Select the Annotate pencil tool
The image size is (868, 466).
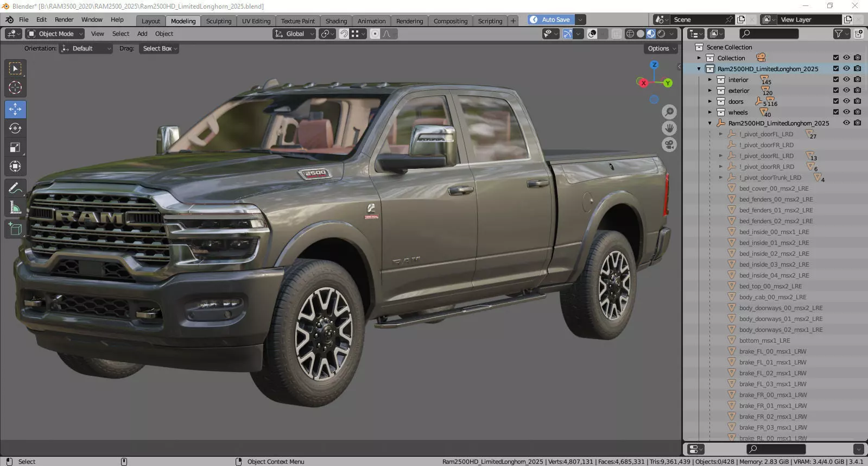pos(15,188)
